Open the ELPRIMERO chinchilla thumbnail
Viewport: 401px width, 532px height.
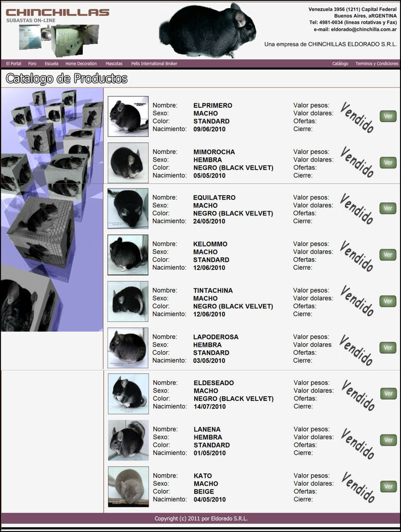128,116
